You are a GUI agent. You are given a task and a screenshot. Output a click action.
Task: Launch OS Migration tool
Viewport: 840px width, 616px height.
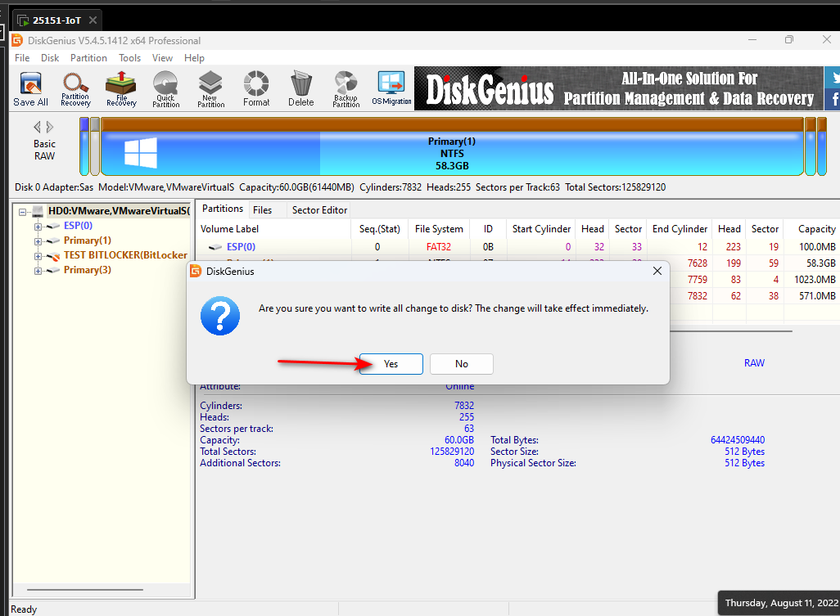(391, 88)
